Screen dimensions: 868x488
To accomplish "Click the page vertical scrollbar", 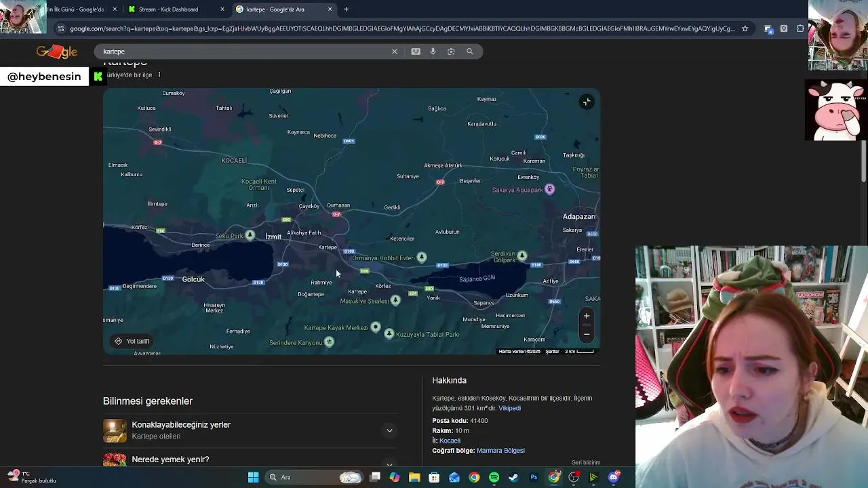I will pos(864,161).
